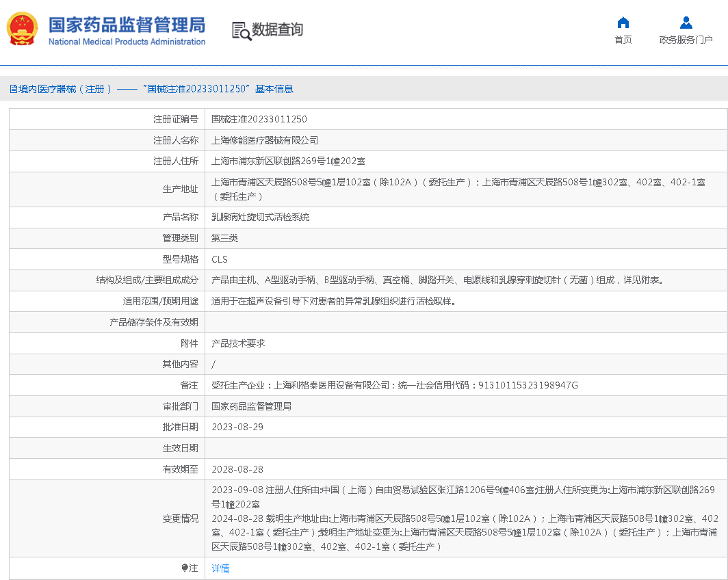Click the bullet icon beside 注
Screen dimensions: 728x580
[185, 568]
